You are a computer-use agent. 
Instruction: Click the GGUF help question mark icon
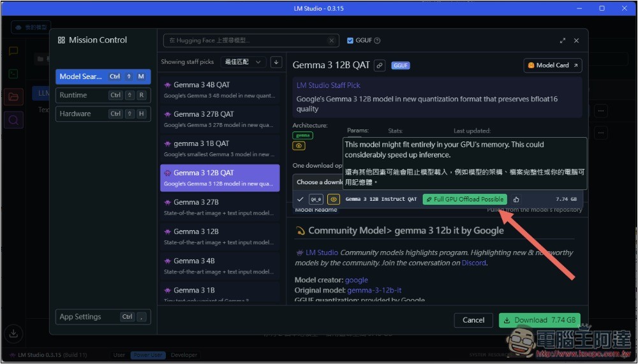377,41
